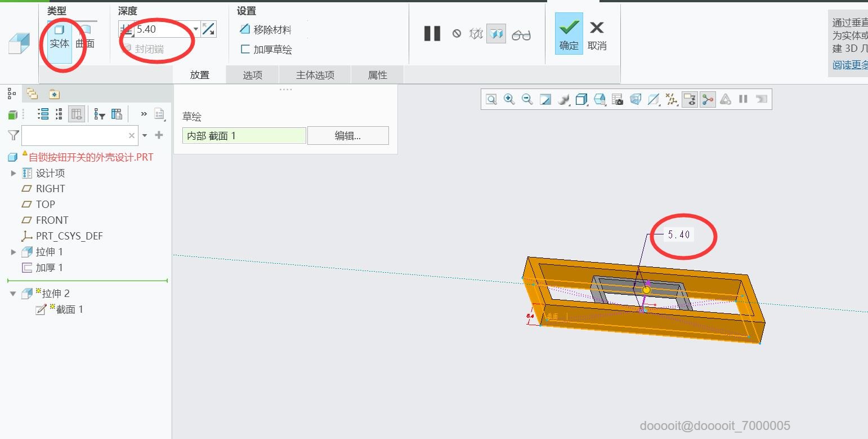This screenshot has width=868, height=439.
Task: Click the tree filter icon in model tree toolbar
Action: pyautogui.click(x=100, y=115)
